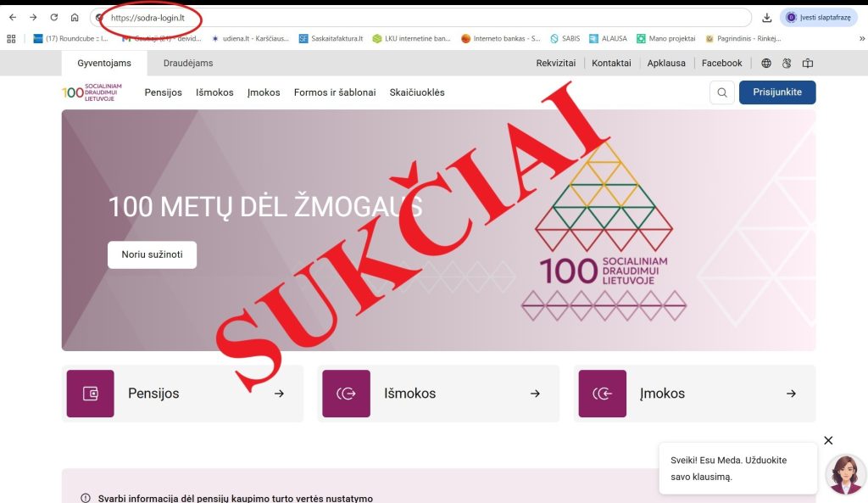Reload the page with refresh icon
This screenshot has width=868, height=503.
pos(53,17)
